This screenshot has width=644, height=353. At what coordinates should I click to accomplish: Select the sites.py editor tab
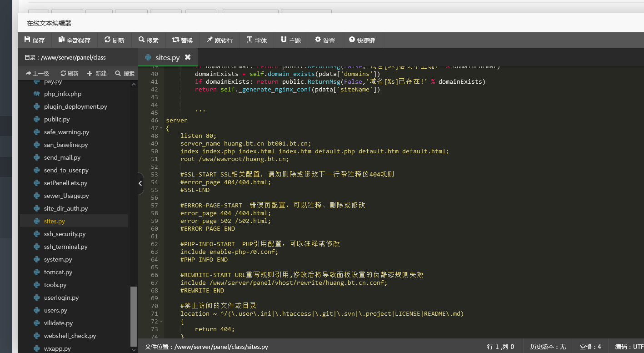(x=167, y=57)
